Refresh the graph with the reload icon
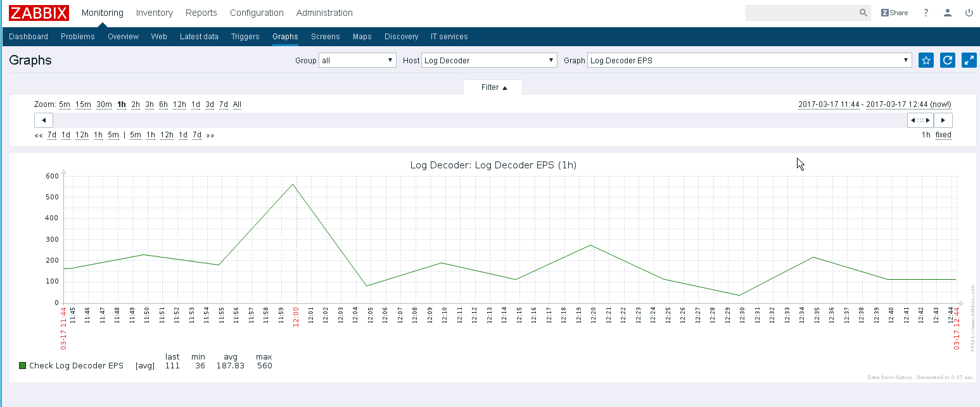The height and width of the screenshot is (407, 980). coord(948,60)
